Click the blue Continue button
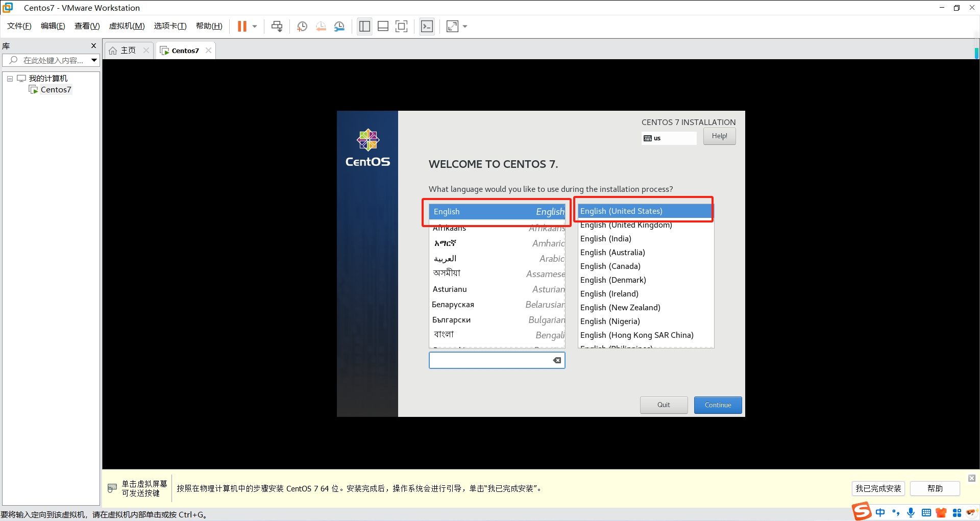The height and width of the screenshot is (521, 980). (718, 405)
